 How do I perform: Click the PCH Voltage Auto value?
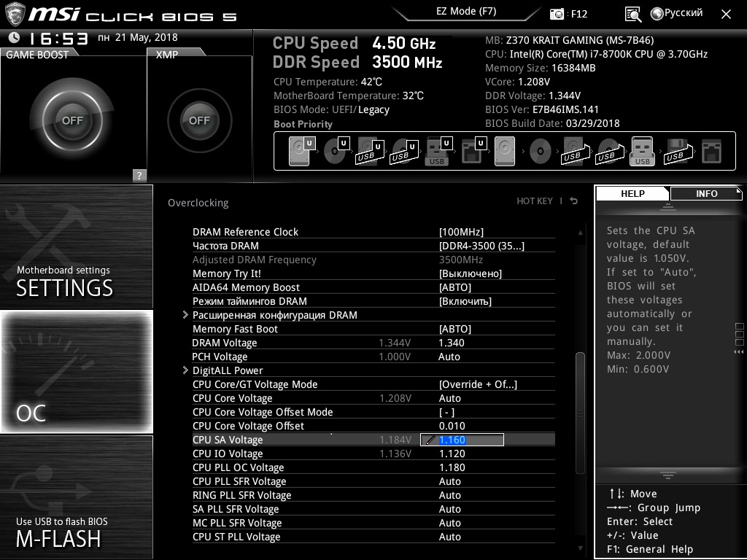(x=449, y=357)
